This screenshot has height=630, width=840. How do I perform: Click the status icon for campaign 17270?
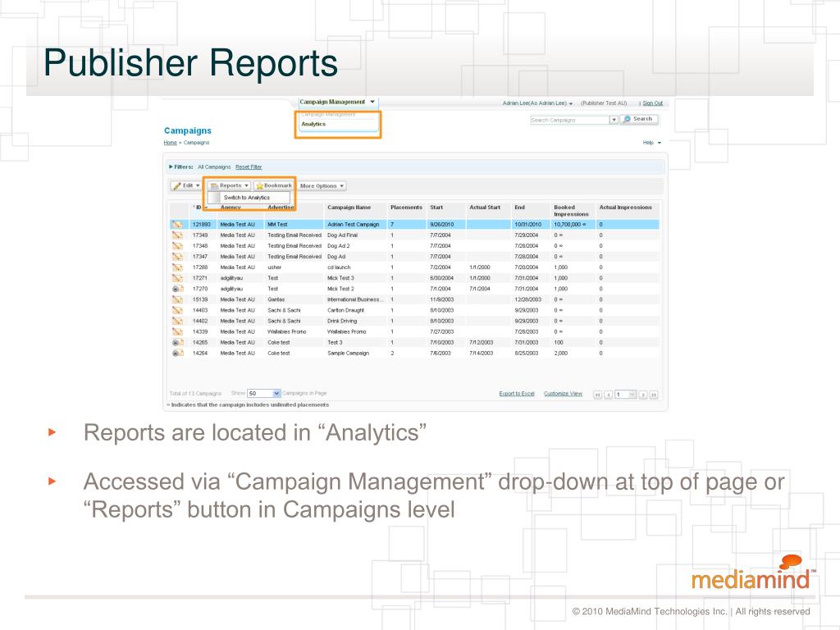point(177,289)
